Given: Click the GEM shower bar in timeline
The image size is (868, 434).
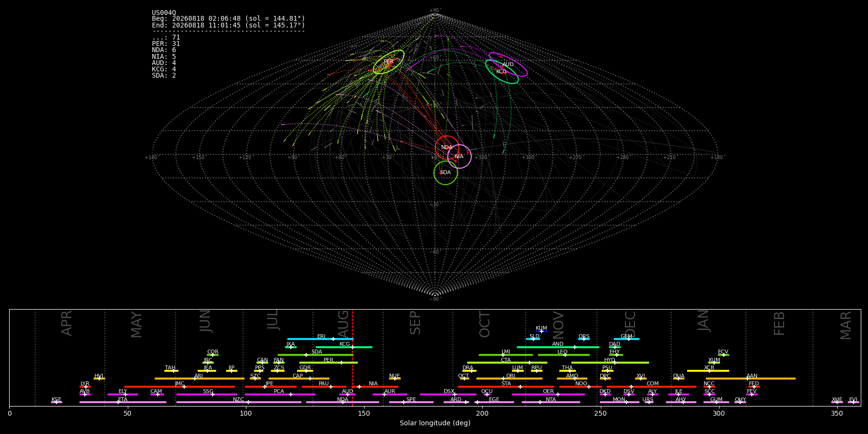Looking at the screenshot, I should 626,339.
